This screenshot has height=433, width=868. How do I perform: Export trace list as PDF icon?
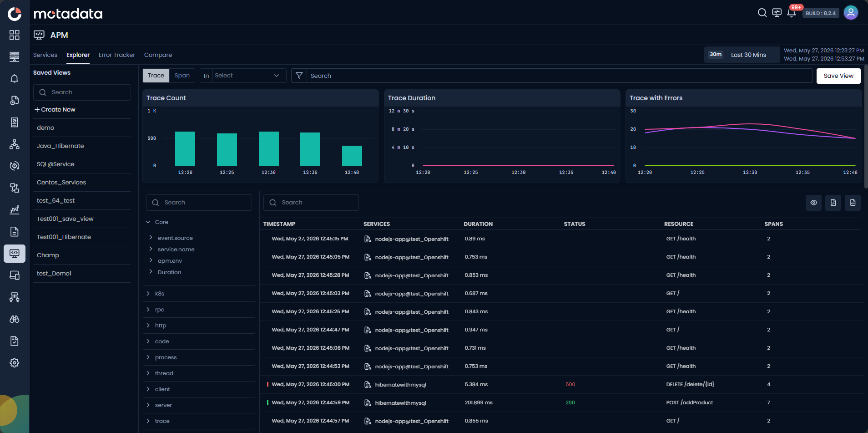[833, 203]
